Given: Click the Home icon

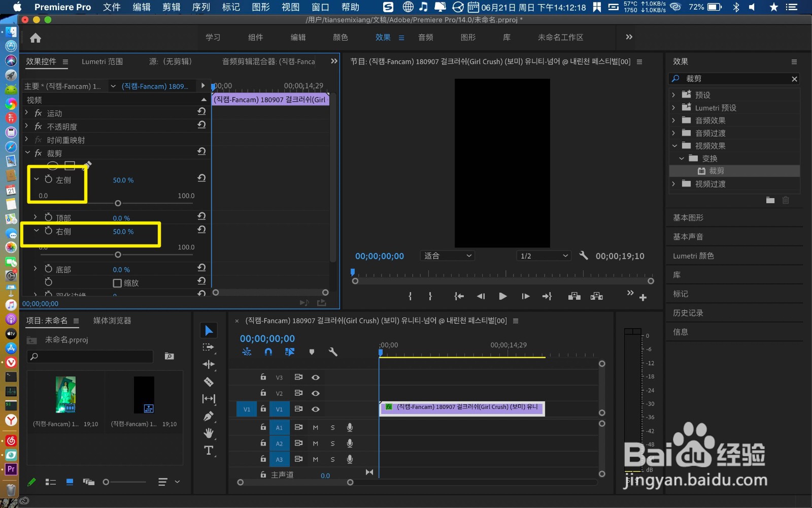Looking at the screenshot, I should click(x=36, y=38).
